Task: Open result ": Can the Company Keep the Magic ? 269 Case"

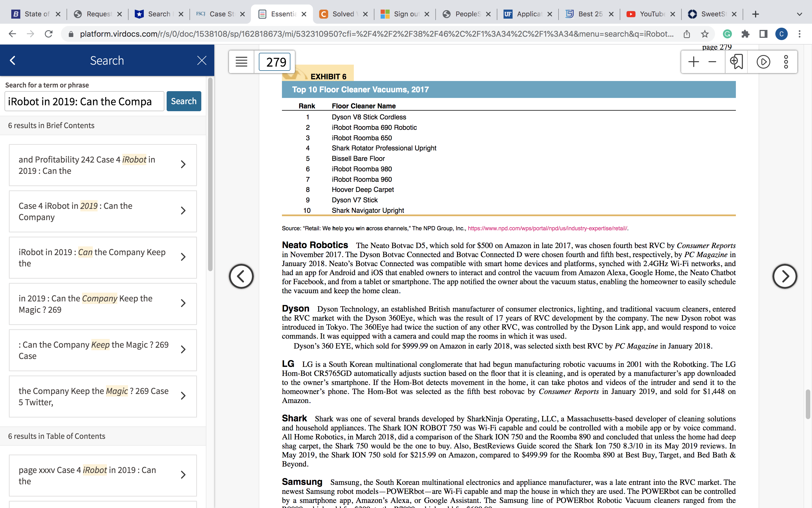Action: pos(103,350)
